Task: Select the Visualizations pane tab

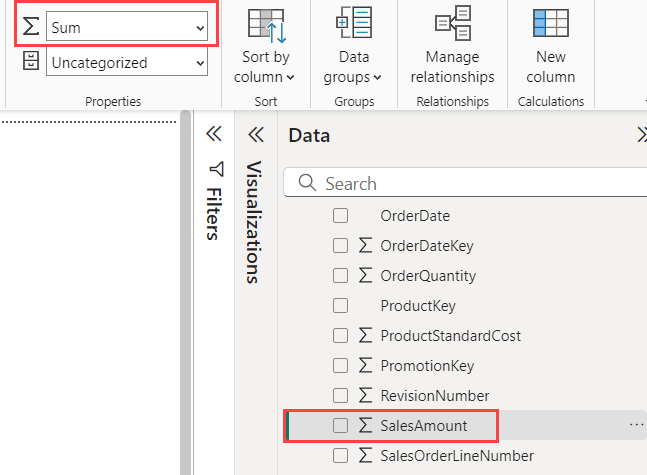Action: 254,222
